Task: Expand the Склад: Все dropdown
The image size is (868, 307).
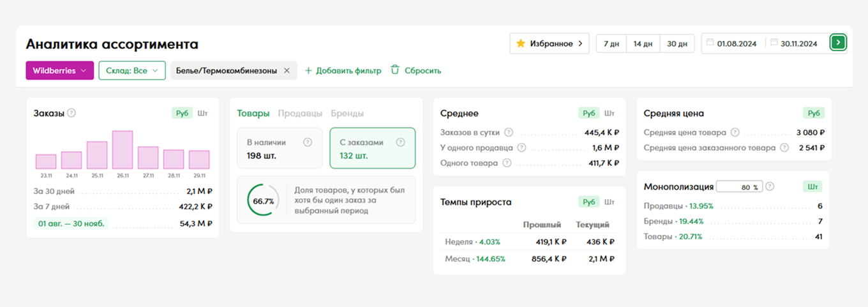Action: point(131,71)
